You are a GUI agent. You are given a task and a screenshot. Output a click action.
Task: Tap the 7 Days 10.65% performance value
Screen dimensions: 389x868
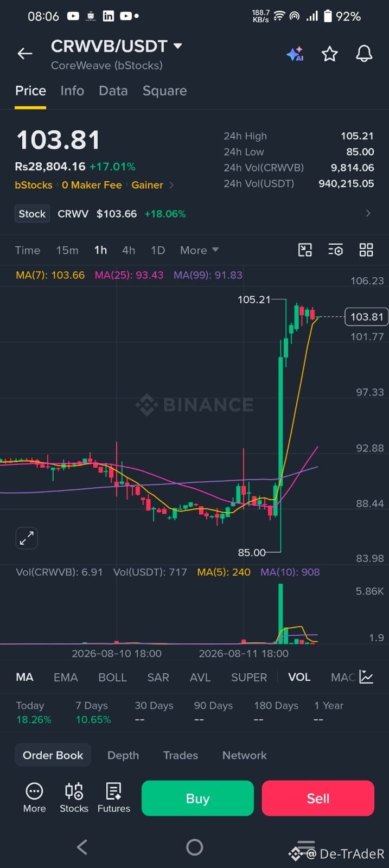[93, 720]
